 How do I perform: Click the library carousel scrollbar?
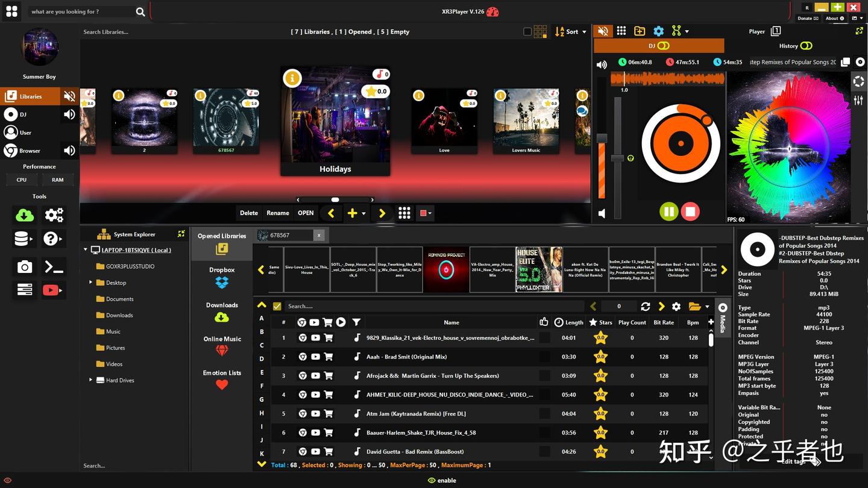click(335, 199)
